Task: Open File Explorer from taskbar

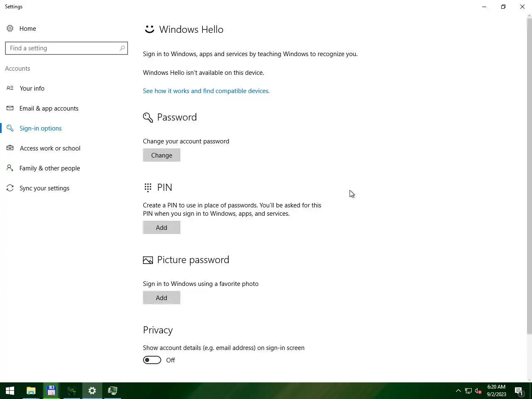Action: 31,391
